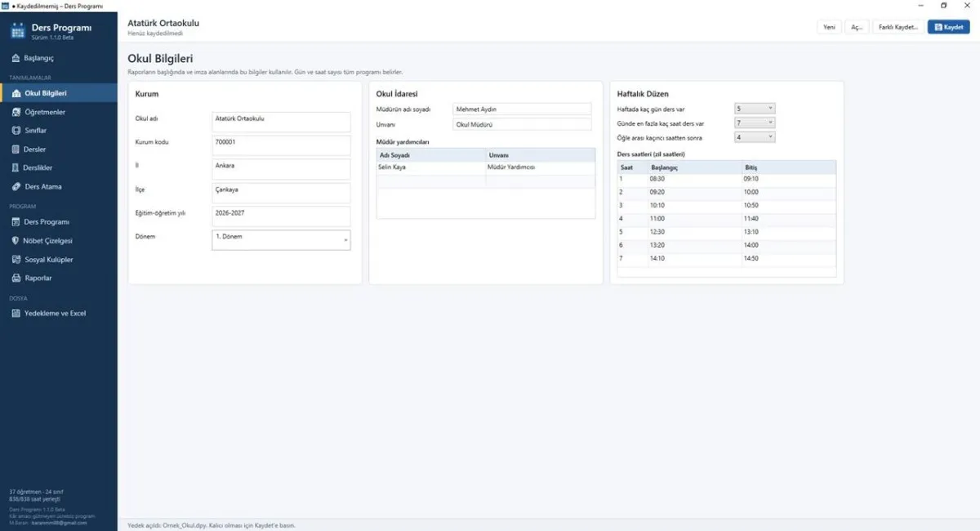
Task: Click the Aç... button
Action: click(x=857, y=27)
